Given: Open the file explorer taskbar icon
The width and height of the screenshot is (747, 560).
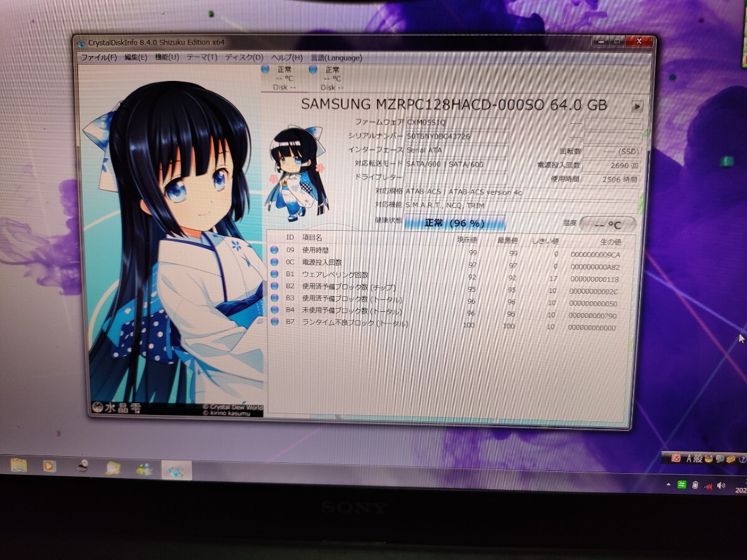Looking at the screenshot, I should [19, 465].
